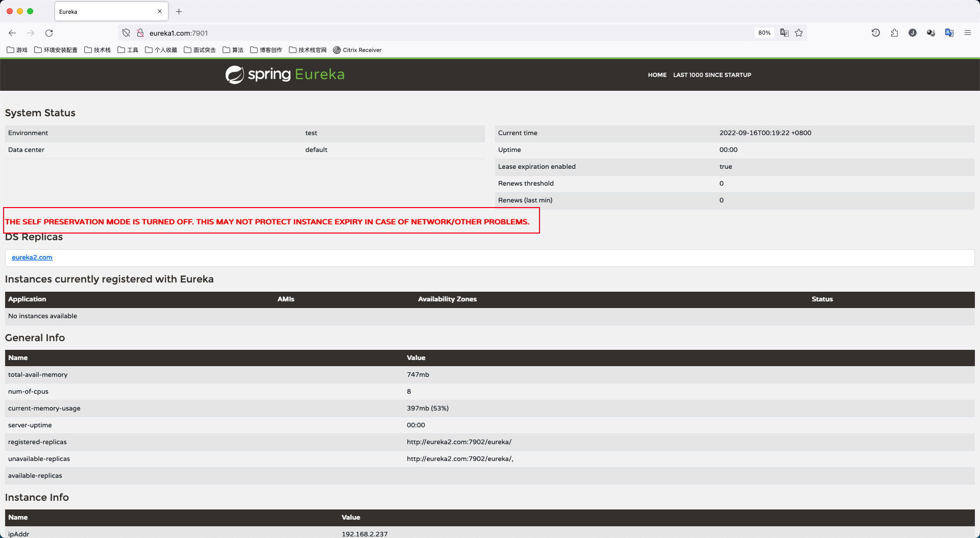Click the AMIs column header
The image size is (980, 538).
tap(286, 299)
